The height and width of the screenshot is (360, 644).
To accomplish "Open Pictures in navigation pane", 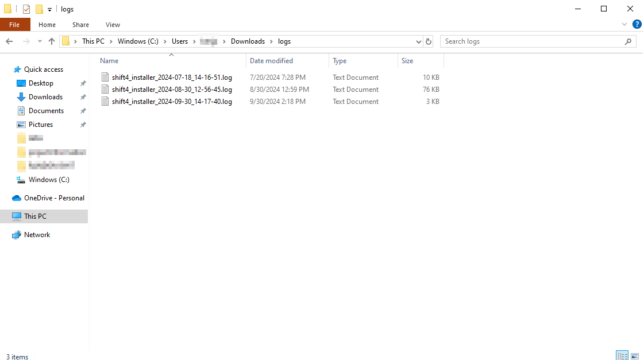I will click(41, 125).
